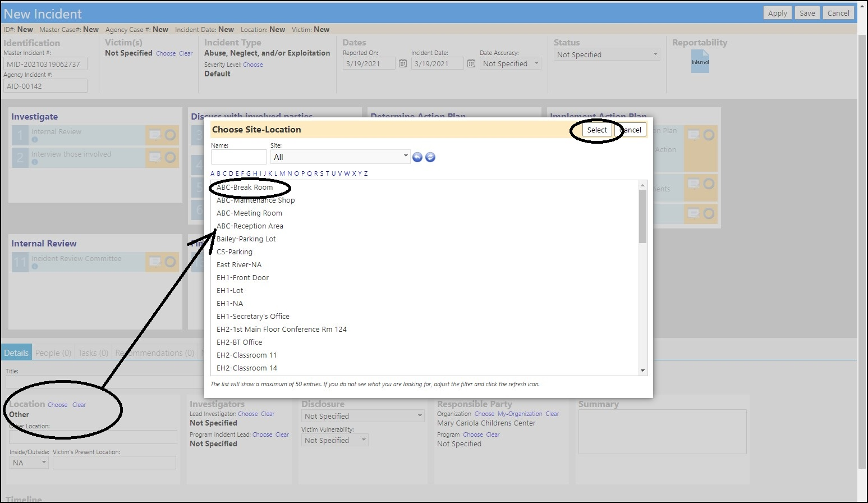This screenshot has width=868, height=503.
Task: Click status circle on Interview those involved
Action: 170,157
